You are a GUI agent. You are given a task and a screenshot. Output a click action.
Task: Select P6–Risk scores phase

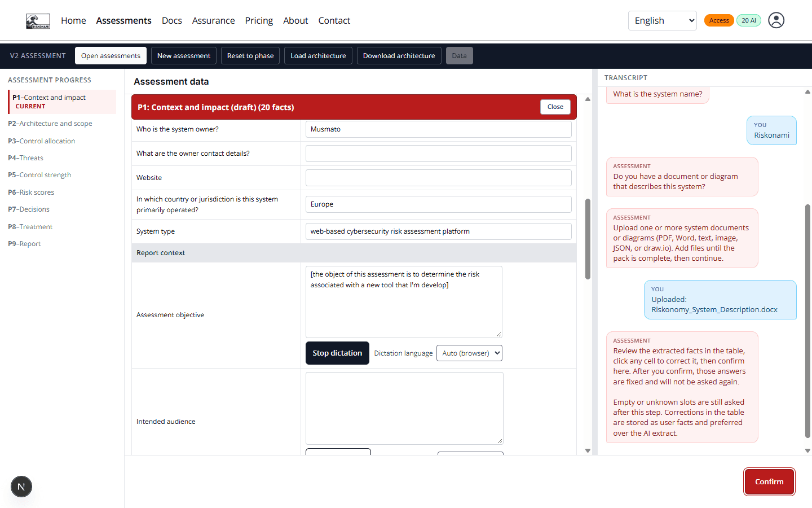tap(31, 192)
